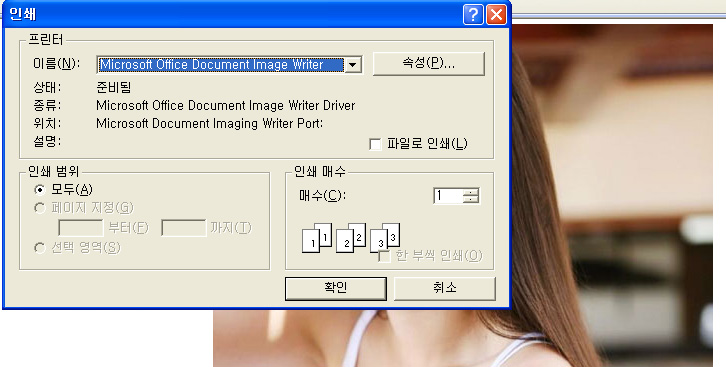Choose the 페이지 지정(G) radio option
The width and height of the screenshot is (726, 367).
(x=40, y=208)
